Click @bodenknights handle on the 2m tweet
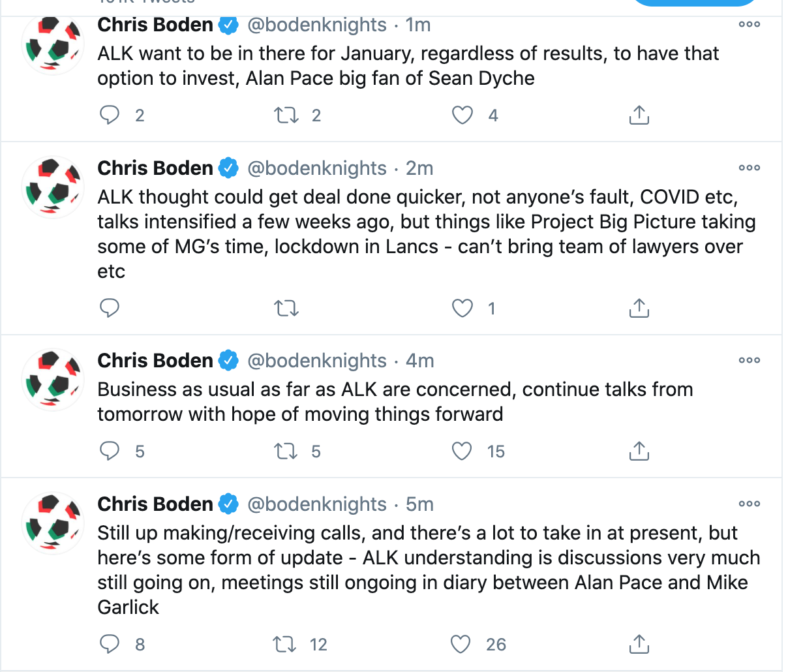Image resolution: width=788 pixels, height=672 pixels. (317, 168)
